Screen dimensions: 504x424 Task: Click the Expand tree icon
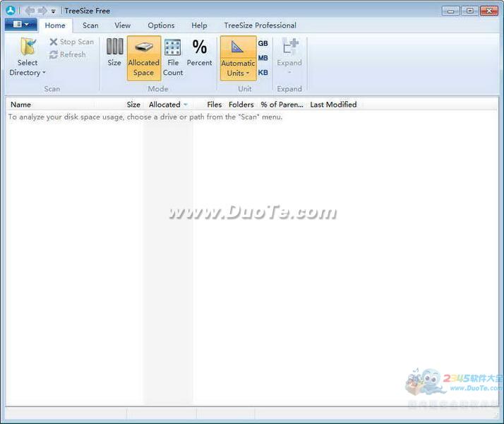[x=289, y=47]
